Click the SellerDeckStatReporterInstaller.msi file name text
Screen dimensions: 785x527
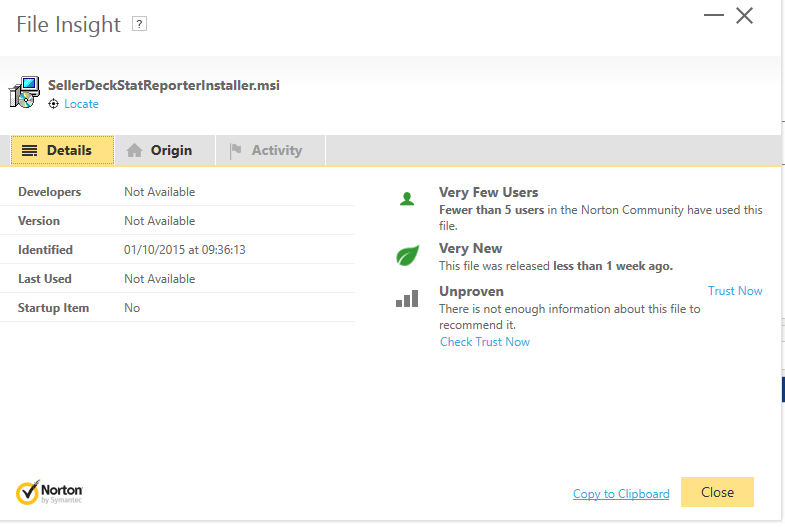[x=164, y=85]
